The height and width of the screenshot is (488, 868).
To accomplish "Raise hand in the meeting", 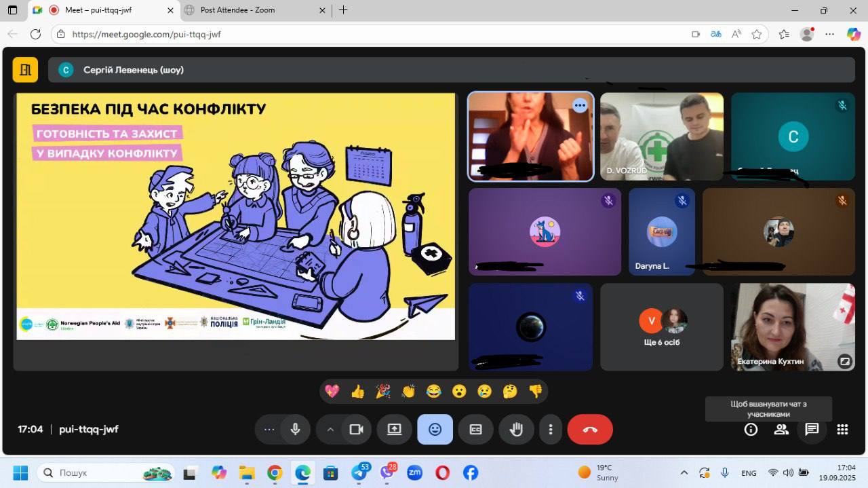I will point(516,430).
